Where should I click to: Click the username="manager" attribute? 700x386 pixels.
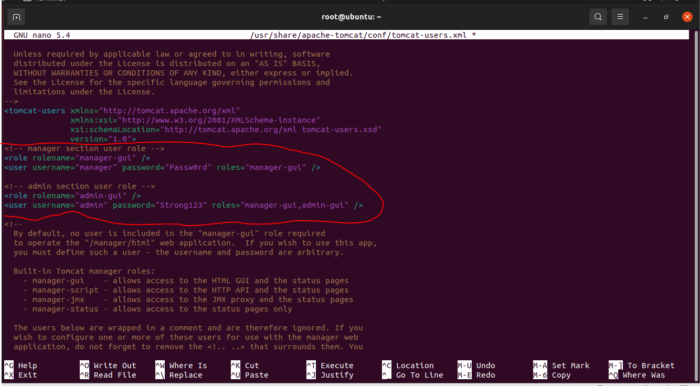75,168
